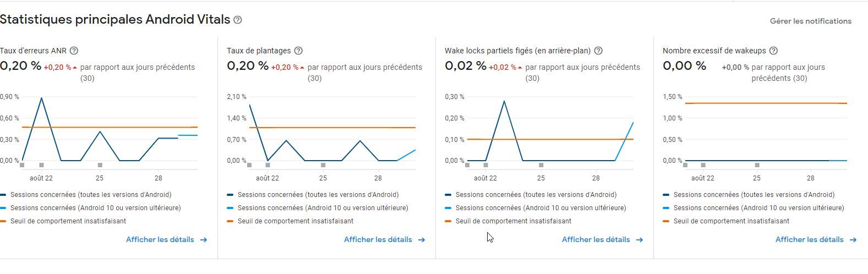Click arrow icon of Wake locks Afficher les détails
The width and height of the screenshot is (868, 274).
point(640,240)
